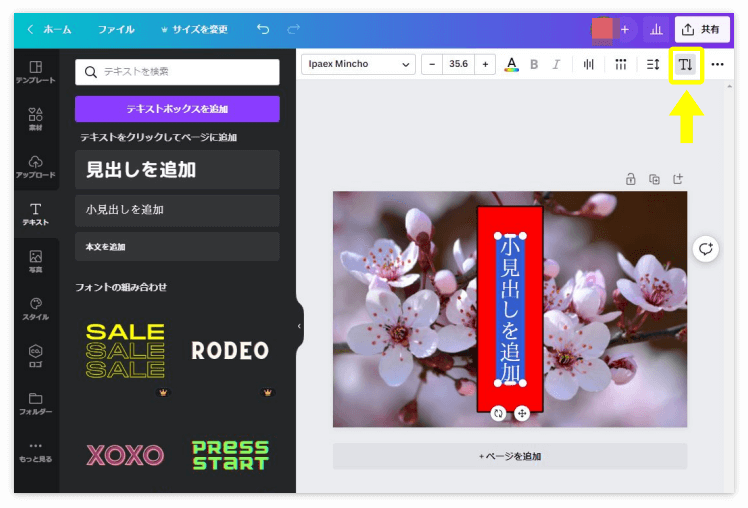Click Add page (+ページを追加)
The width and height of the screenshot is (748, 508).
pos(510,456)
